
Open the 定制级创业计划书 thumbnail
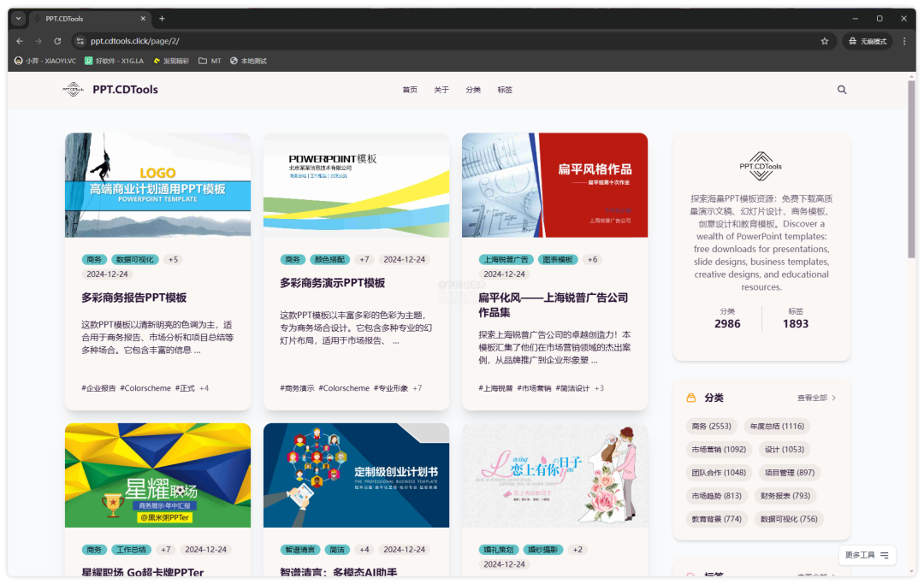[x=356, y=475]
